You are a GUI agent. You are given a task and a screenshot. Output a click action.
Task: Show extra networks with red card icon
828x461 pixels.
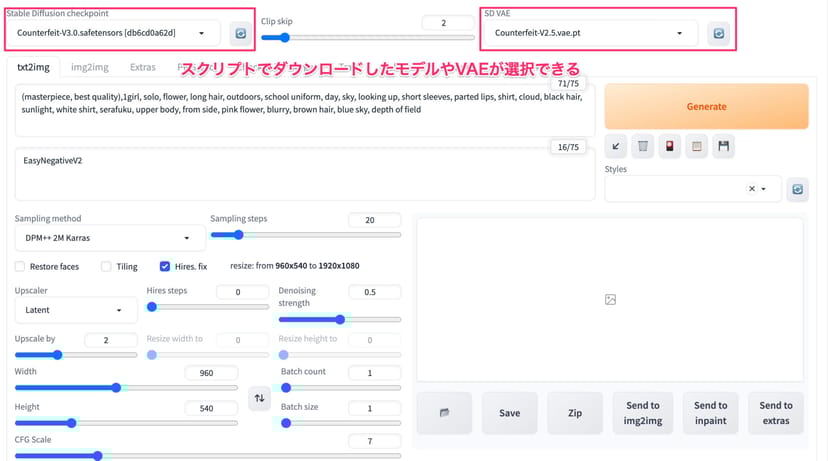coord(670,147)
